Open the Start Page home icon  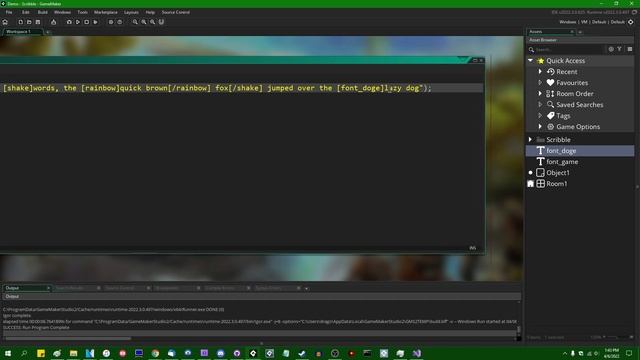coord(5,22)
